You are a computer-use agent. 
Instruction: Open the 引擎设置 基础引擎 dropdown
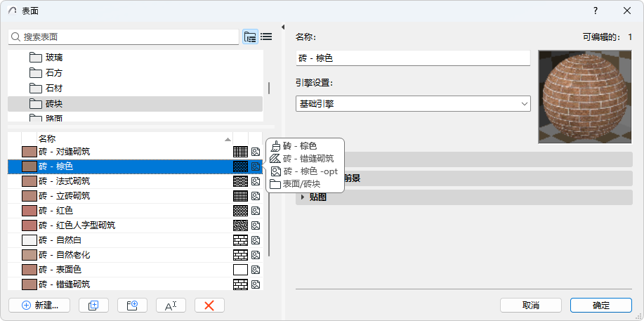point(413,103)
